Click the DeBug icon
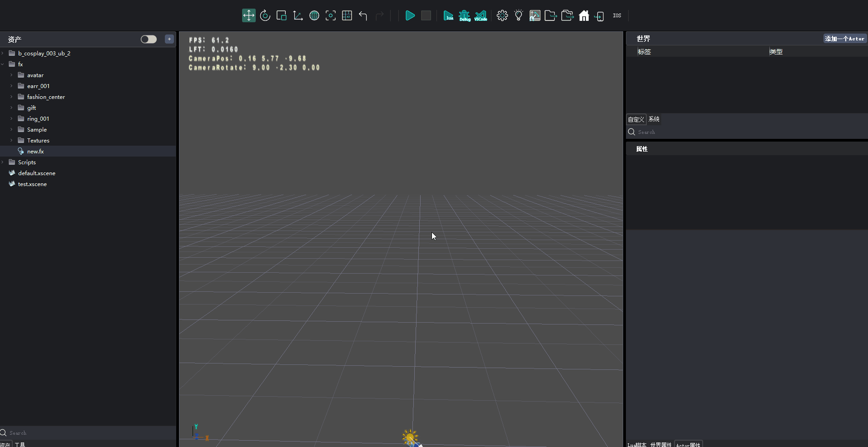The image size is (868, 447). [x=465, y=16]
